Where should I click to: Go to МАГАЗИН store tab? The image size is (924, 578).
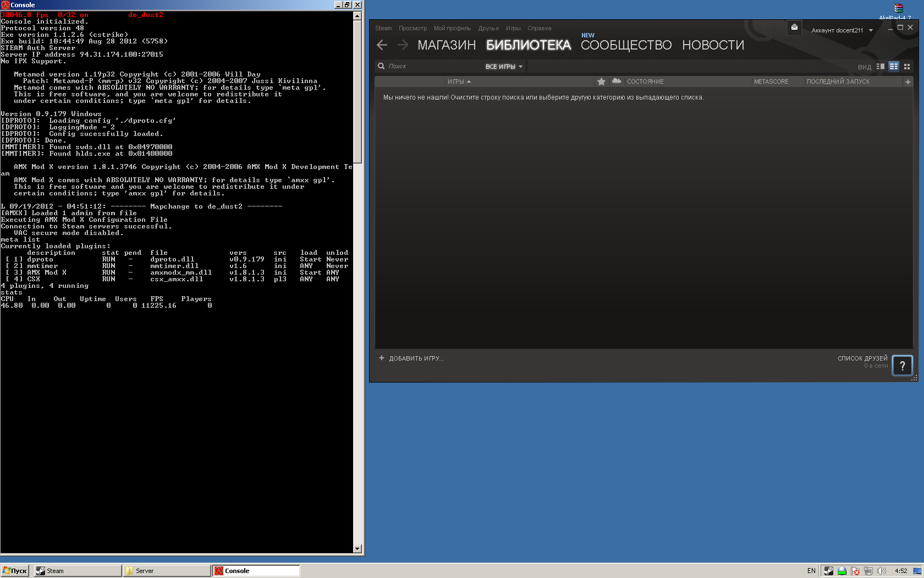click(447, 45)
